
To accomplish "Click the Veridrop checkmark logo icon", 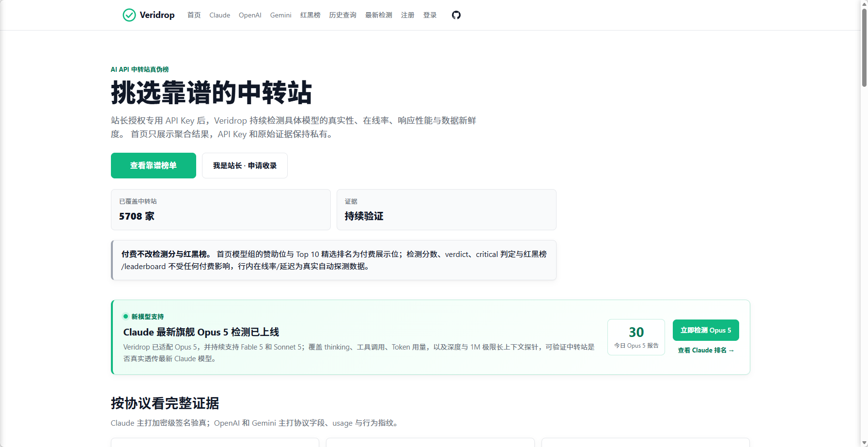I will [129, 15].
